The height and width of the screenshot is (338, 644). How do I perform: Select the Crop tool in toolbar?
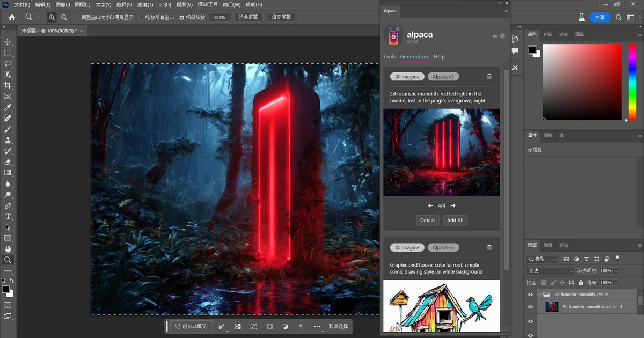tap(8, 85)
